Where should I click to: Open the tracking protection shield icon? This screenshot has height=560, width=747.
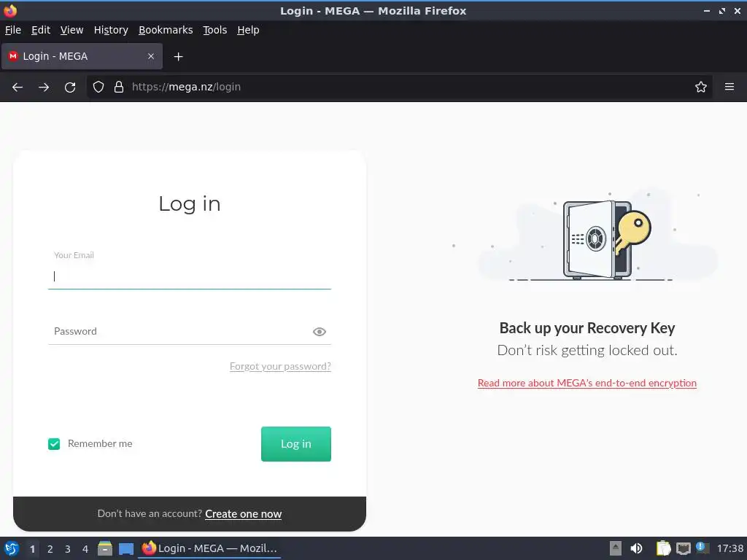click(98, 87)
